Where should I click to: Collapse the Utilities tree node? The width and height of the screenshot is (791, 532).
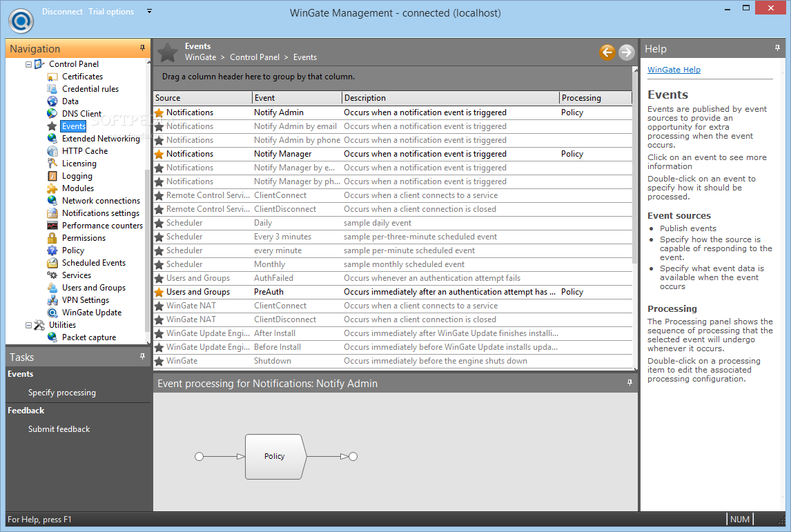pos(29,325)
